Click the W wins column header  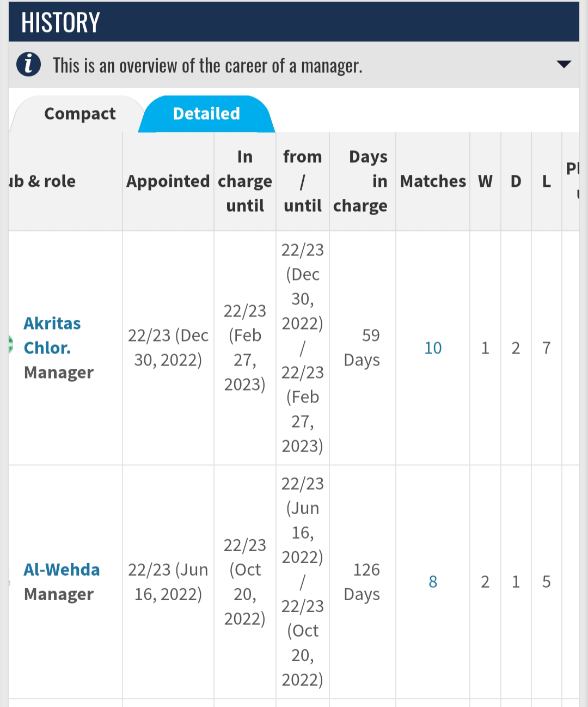pyautogui.click(x=485, y=181)
